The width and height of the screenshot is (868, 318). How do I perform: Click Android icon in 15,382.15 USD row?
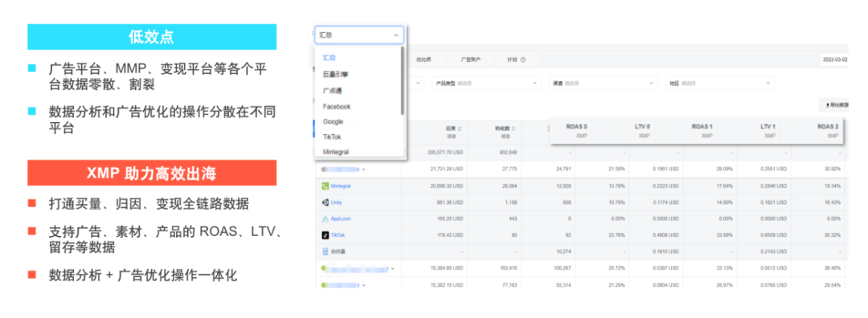point(323,285)
